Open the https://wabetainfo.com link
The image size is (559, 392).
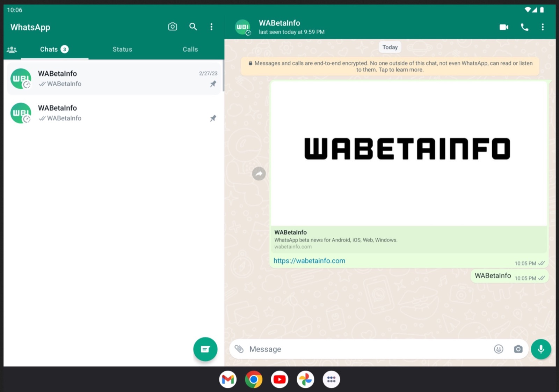click(x=309, y=261)
